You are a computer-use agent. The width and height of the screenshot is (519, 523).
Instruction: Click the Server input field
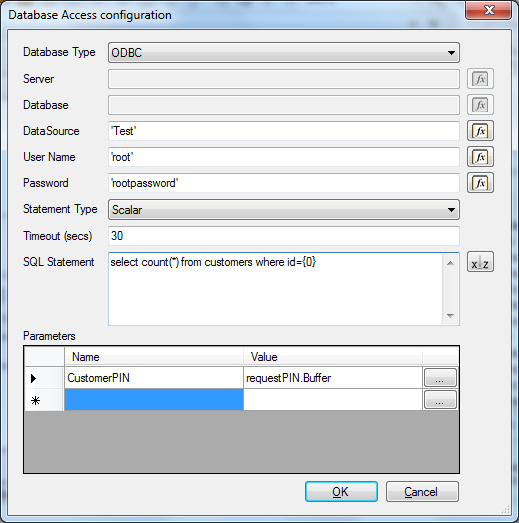[x=284, y=79]
